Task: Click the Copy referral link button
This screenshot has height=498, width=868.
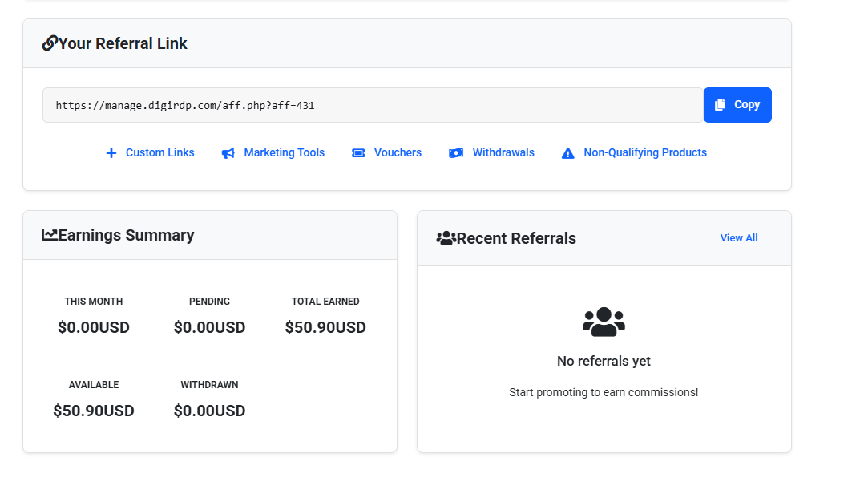Action: pos(737,105)
